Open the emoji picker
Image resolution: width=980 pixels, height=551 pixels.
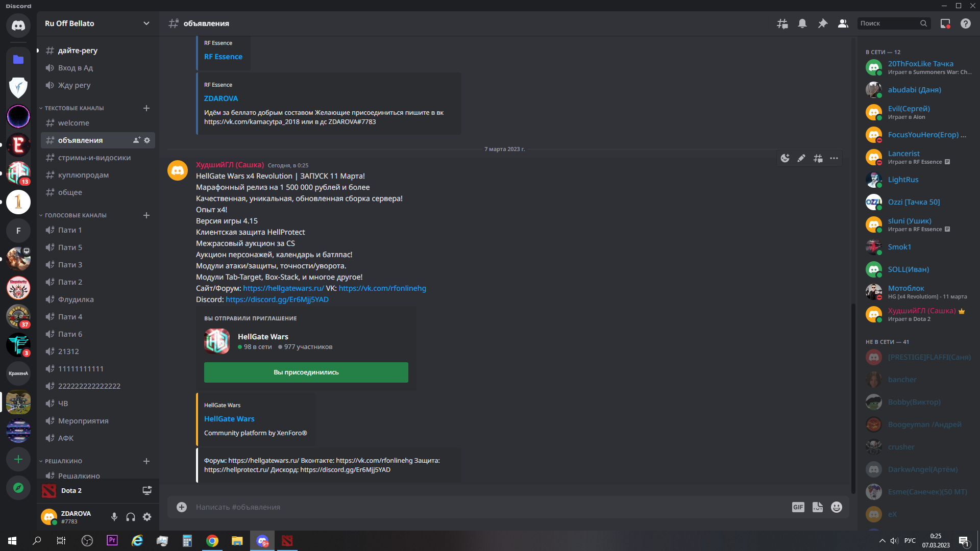(x=837, y=507)
